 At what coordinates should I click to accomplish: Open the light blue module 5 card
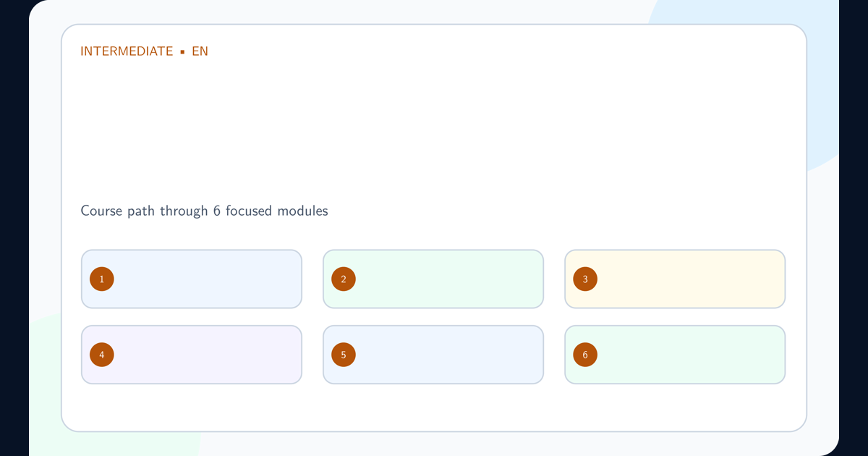pos(433,355)
